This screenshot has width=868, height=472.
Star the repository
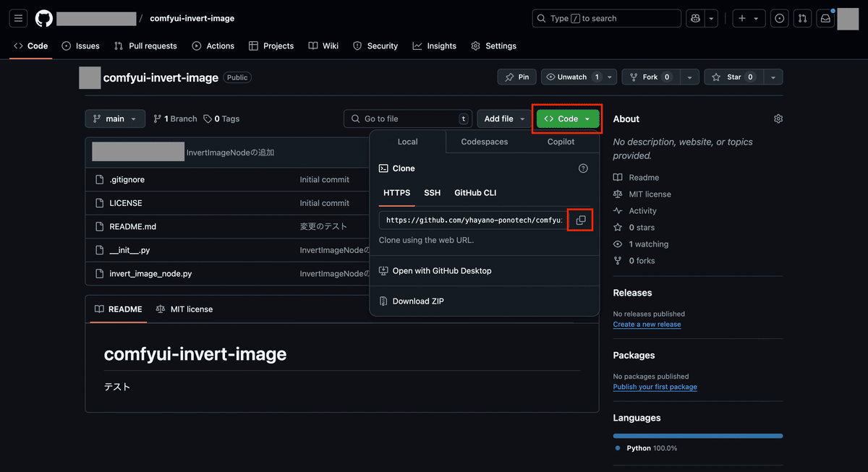pyautogui.click(x=734, y=77)
